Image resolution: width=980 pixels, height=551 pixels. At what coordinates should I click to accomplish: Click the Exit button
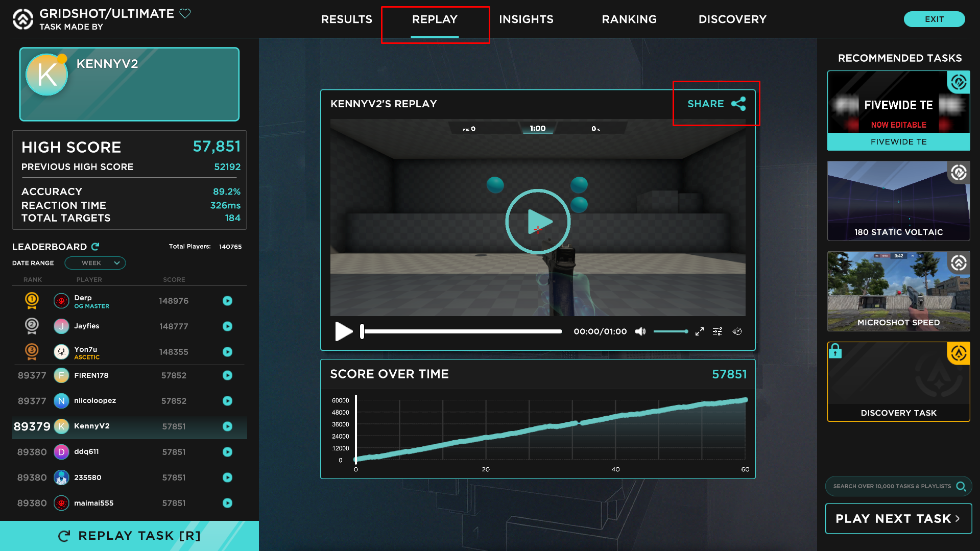tap(934, 19)
